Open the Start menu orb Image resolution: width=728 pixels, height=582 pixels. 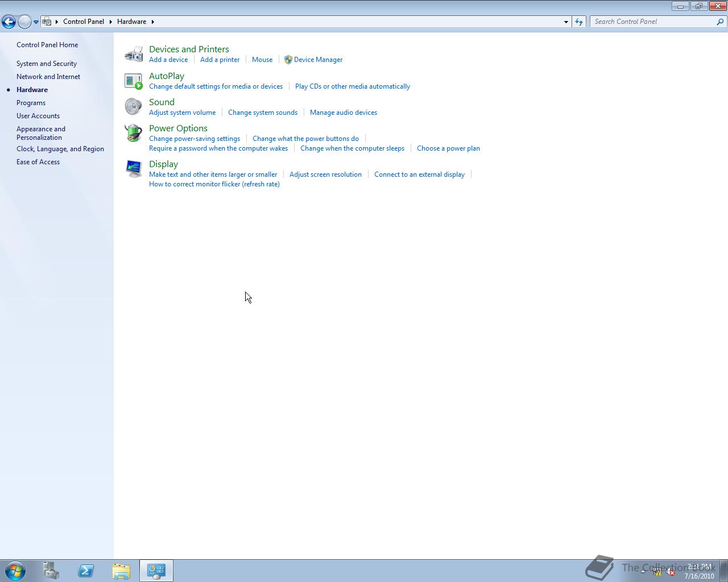[15, 571]
